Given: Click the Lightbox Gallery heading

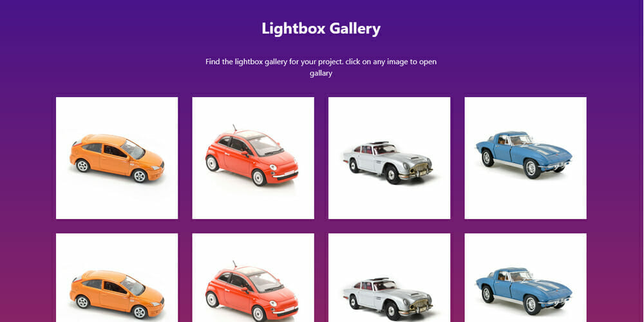Looking at the screenshot, I should 321,29.
